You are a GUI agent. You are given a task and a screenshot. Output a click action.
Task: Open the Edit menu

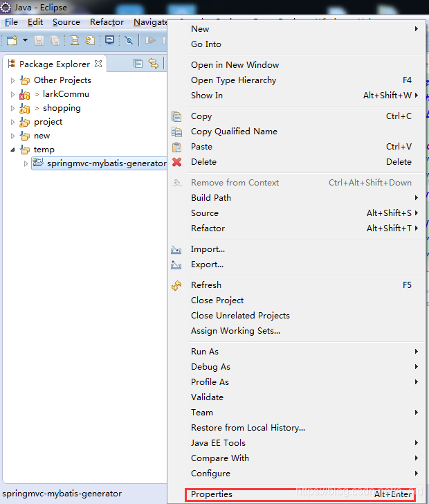(35, 22)
